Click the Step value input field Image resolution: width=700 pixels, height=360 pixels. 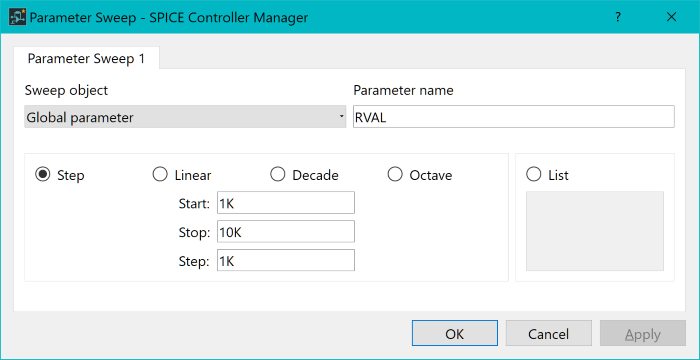click(286, 260)
